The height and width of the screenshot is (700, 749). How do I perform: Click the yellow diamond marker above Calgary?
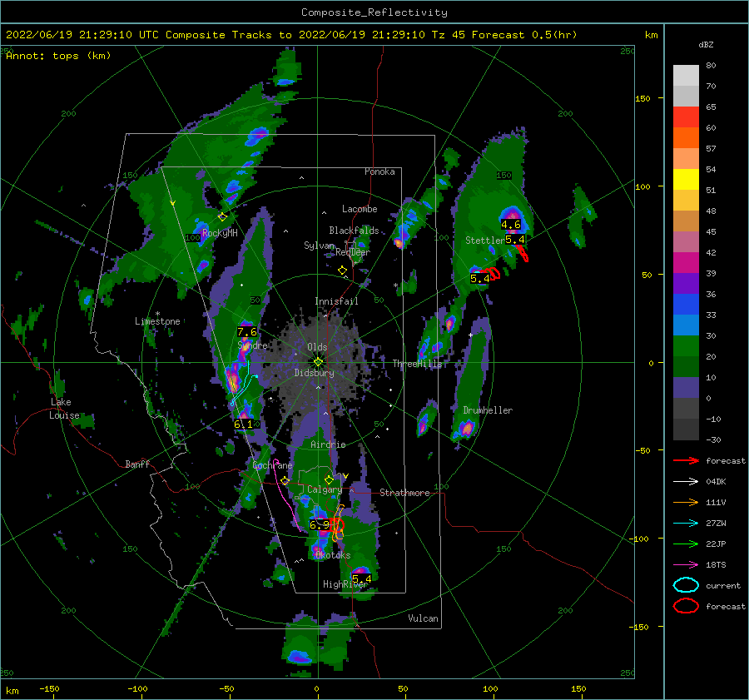329,479
